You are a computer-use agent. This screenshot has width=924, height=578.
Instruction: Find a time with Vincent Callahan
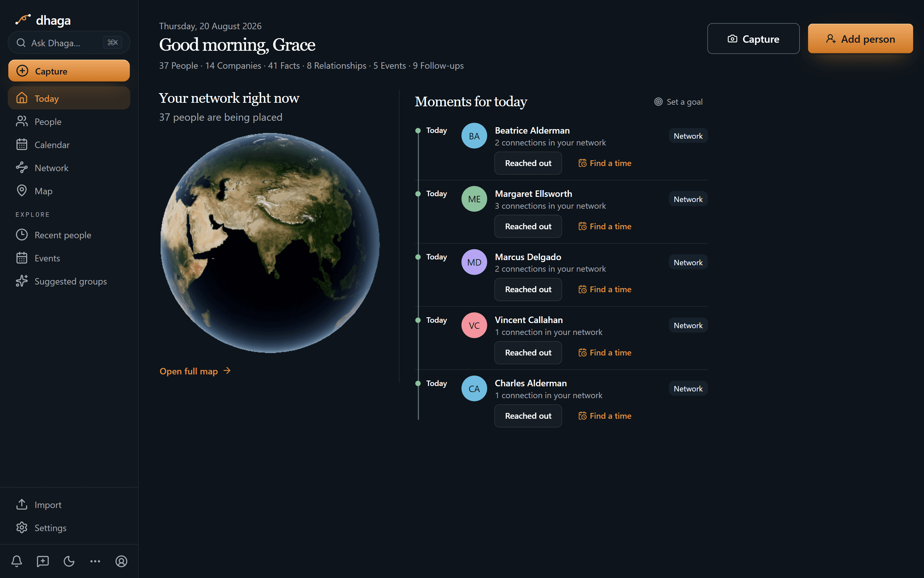coord(605,353)
